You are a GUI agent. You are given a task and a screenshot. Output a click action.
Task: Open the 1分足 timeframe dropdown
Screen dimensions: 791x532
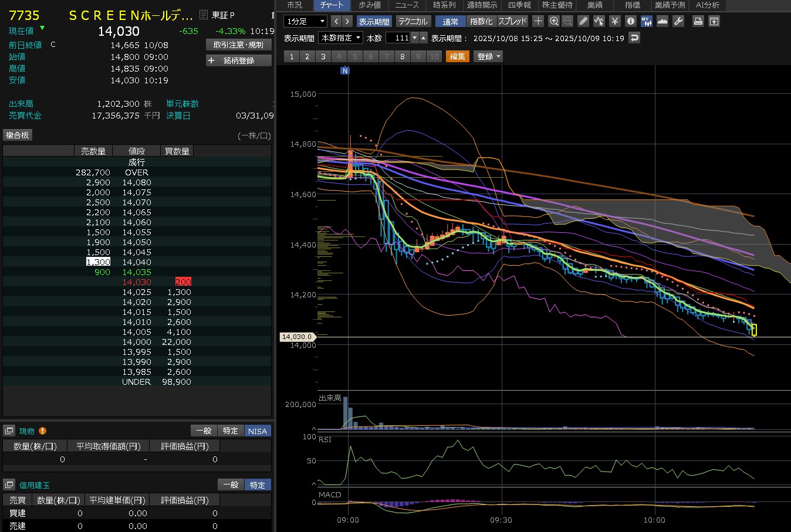point(305,21)
